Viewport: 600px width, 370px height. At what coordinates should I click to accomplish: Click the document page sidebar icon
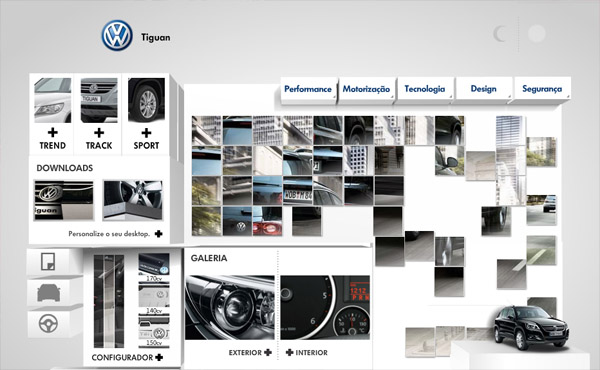pyautogui.click(x=48, y=262)
